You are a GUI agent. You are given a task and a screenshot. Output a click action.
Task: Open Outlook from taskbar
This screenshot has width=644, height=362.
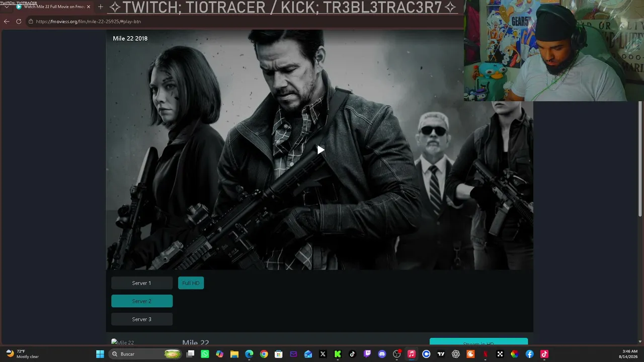[x=308, y=354]
